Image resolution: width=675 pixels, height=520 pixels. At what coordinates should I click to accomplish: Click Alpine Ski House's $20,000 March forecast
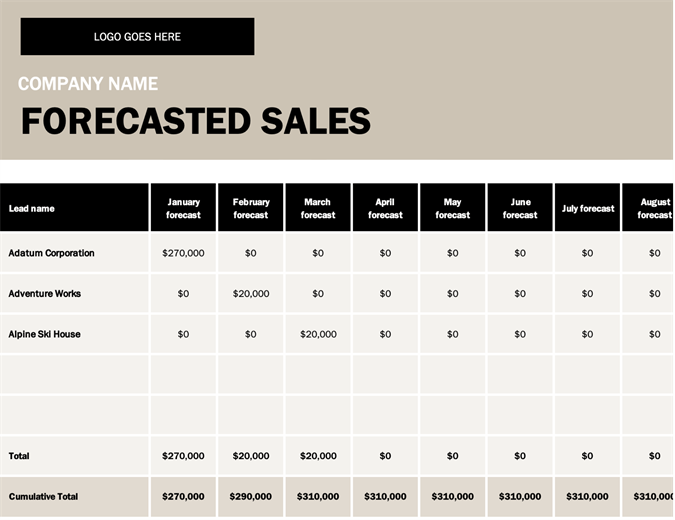318,334
